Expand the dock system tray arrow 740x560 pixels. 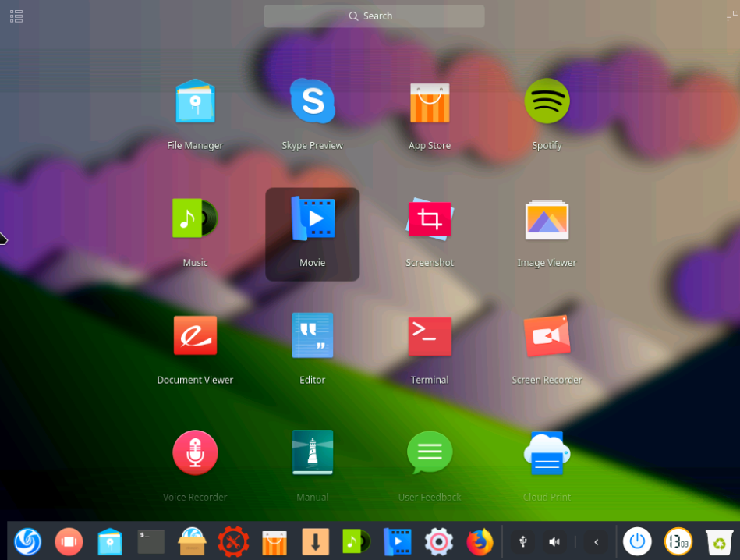tap(597, 542)
